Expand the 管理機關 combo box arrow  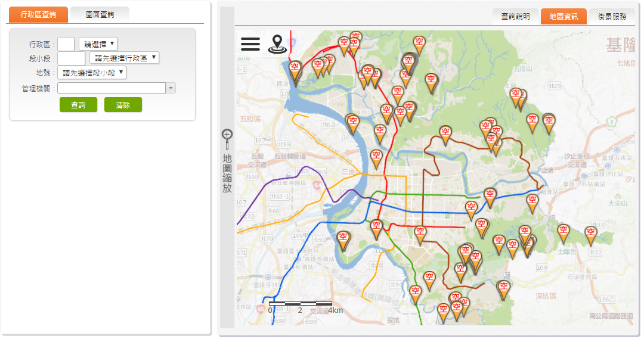tap(171, 88)
